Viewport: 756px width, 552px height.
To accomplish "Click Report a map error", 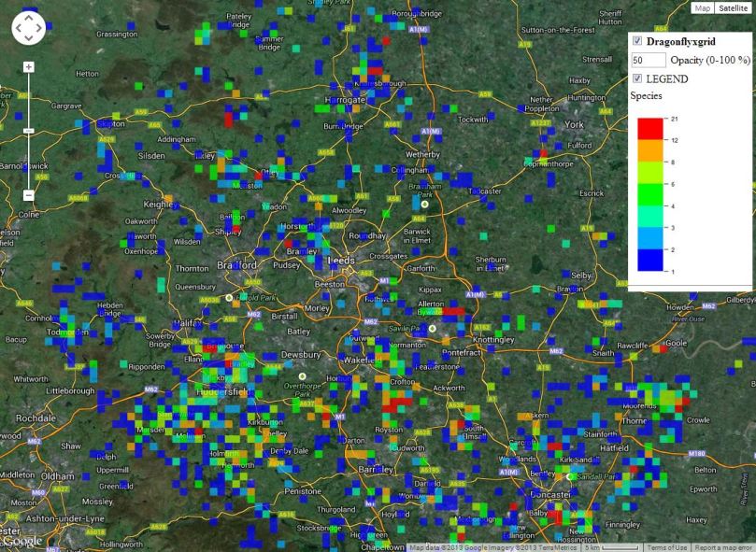I will [x=722, y=547].
